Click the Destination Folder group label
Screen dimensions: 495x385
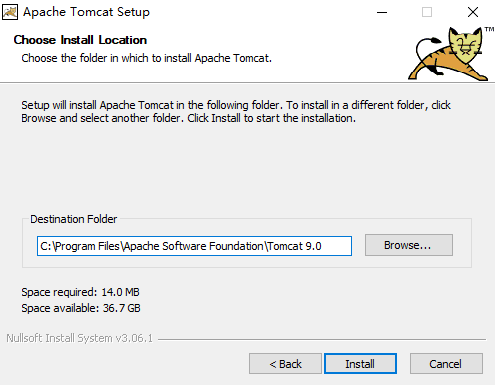pyautogui.click(x=74, y=219)
